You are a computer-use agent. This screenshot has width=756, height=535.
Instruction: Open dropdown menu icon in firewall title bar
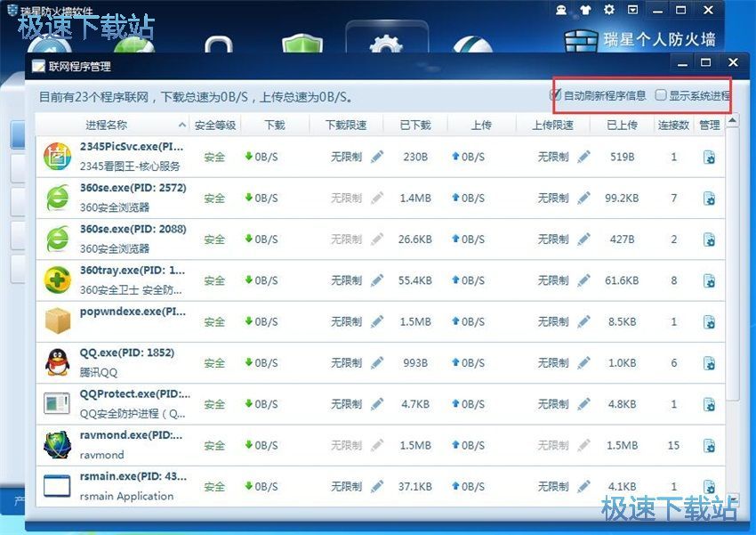tap(633, 10)
